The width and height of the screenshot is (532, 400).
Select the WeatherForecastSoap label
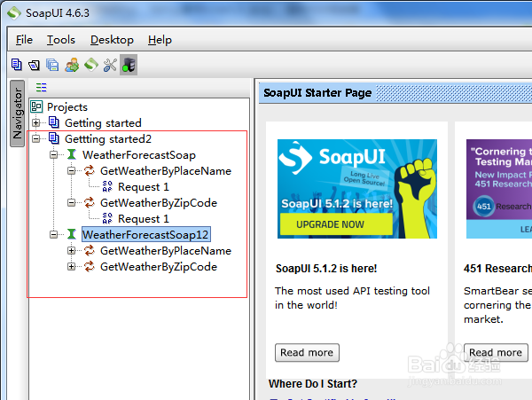point(139,155)
